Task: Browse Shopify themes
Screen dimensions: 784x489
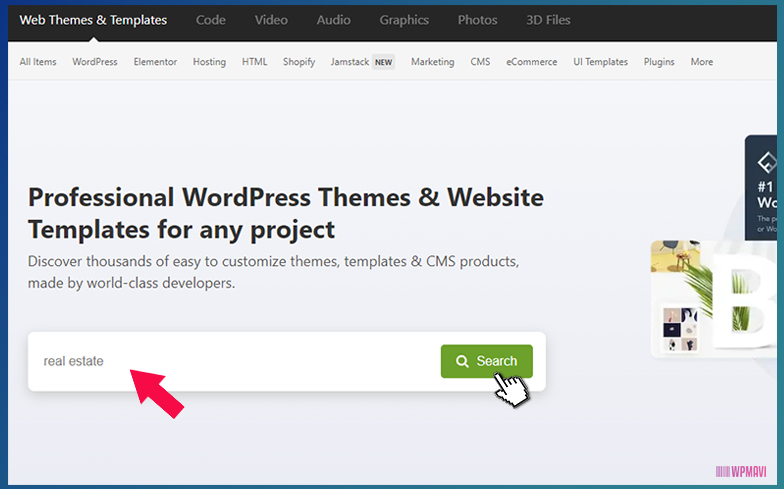Action: coord(299,62)
